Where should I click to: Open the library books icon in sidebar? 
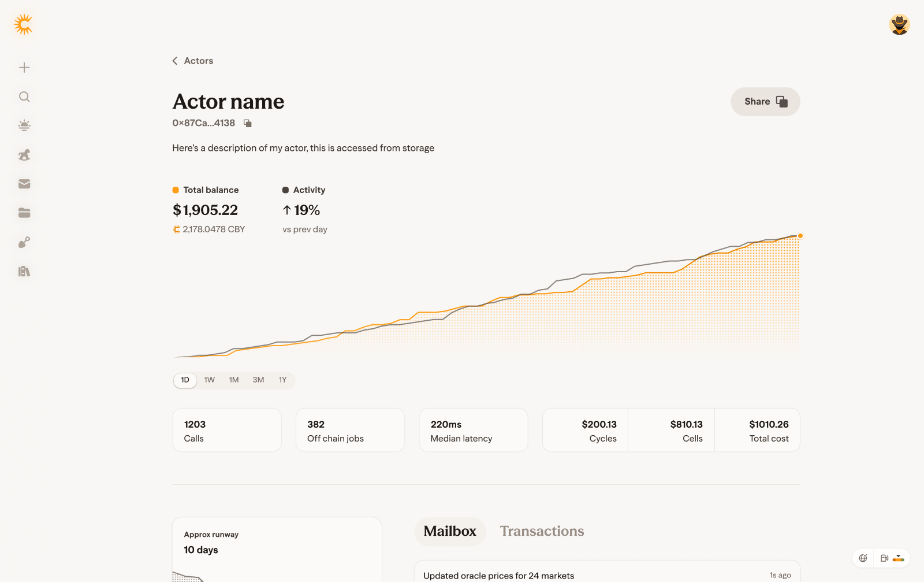tap(24, 271)
